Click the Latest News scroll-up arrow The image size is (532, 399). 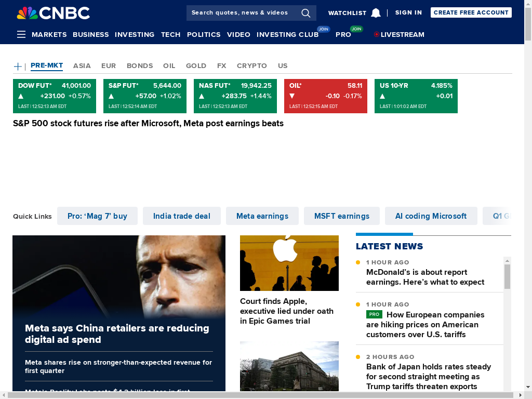point(507,261)
